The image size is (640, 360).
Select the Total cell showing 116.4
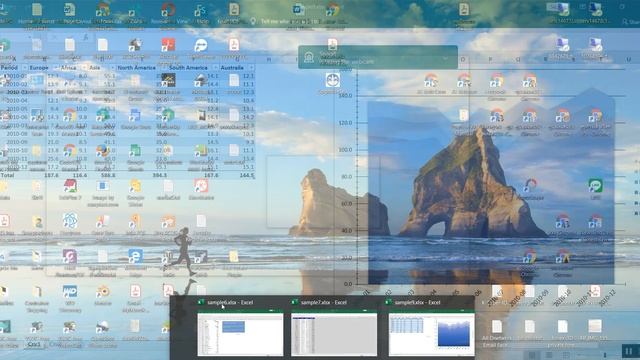point(80,175)
